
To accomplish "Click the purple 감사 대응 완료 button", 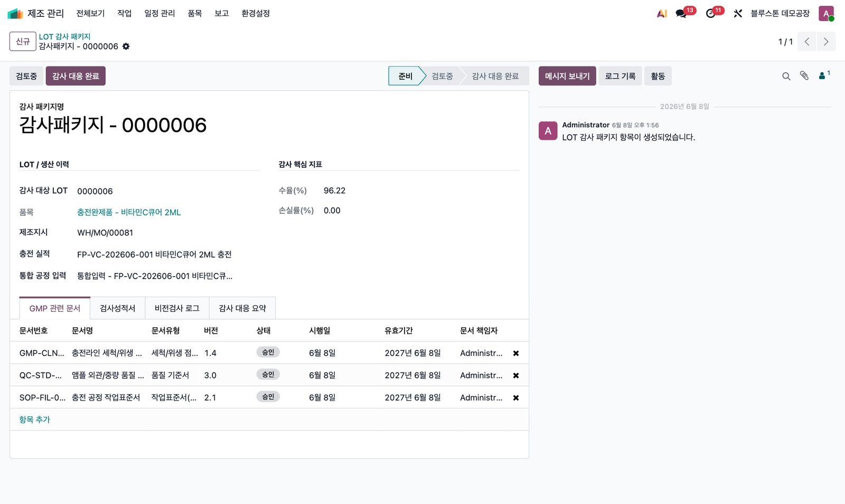I will [76, 76].
